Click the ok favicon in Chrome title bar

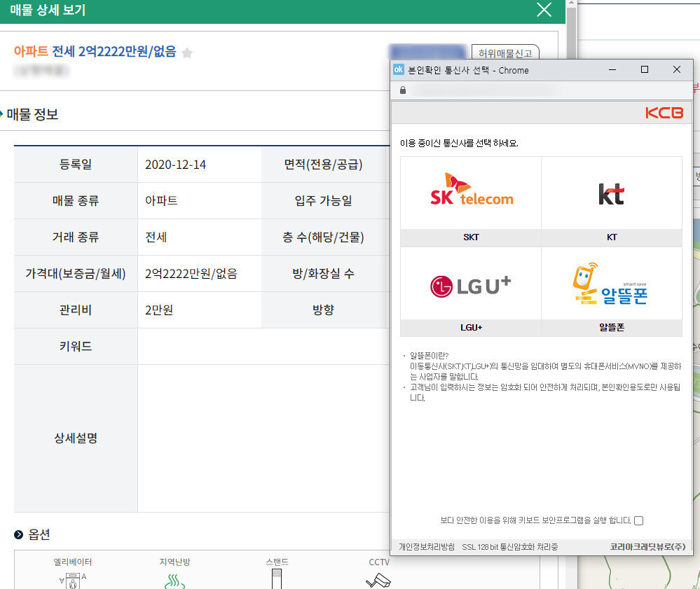pyautogui.click(x=399, y=69)
